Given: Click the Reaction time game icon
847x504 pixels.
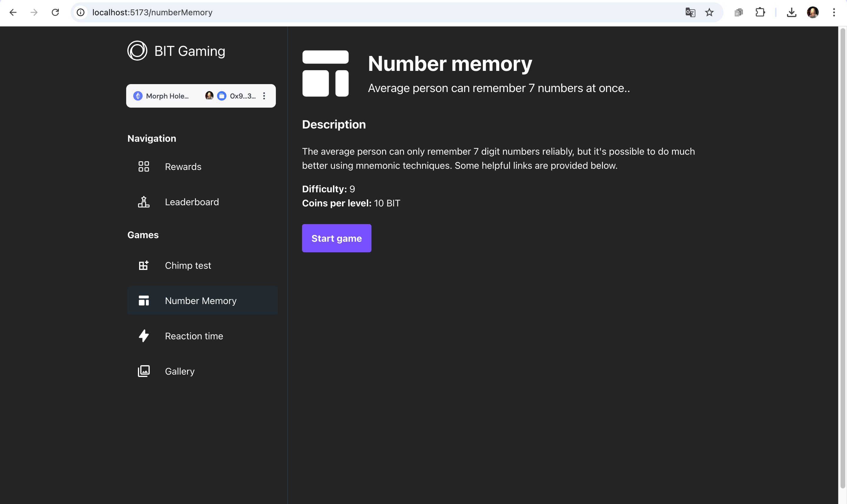Looking at the screenshot, I should tap(143, 336).
